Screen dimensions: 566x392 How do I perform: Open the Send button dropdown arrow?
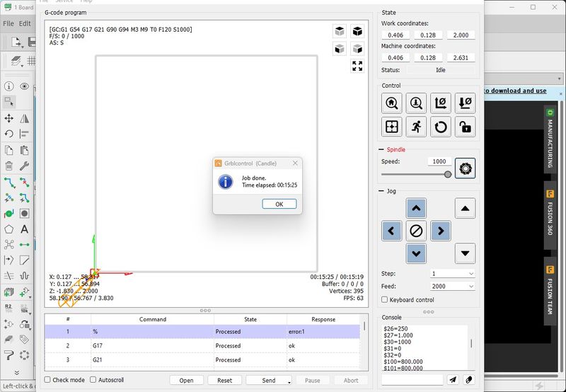tap(289, 381)
